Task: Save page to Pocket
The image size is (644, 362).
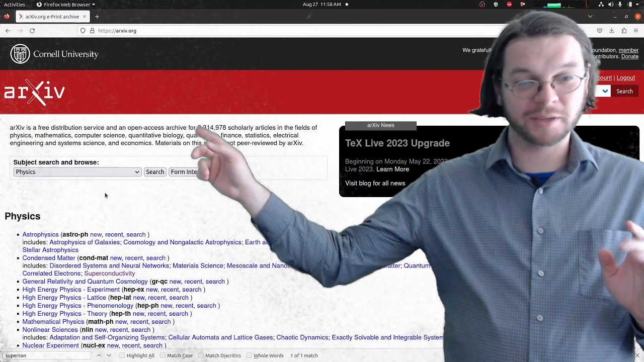Action: click(600, 31)
